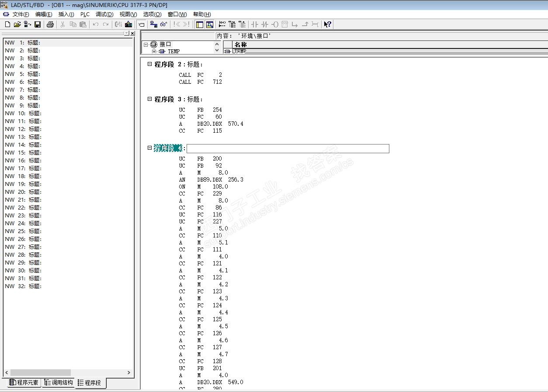Click the Open online block icon
The height and width of the screenshot is (392, 548).
(x=28, y=24)
